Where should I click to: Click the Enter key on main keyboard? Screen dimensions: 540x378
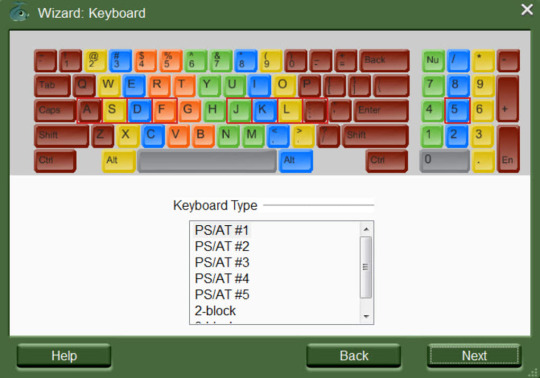pos(381,111)
